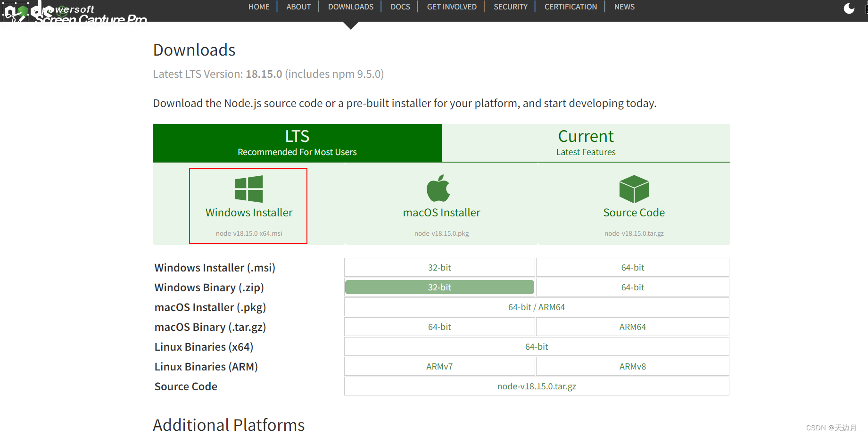
Task: Download macOS Binary (.tar.gz) 64-bit
Action: point(439,327)
